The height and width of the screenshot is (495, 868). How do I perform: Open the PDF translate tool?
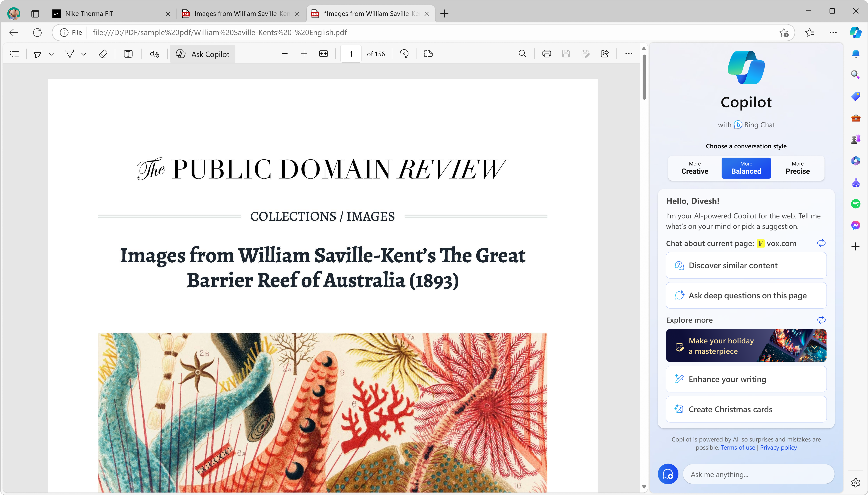(155, 54)
